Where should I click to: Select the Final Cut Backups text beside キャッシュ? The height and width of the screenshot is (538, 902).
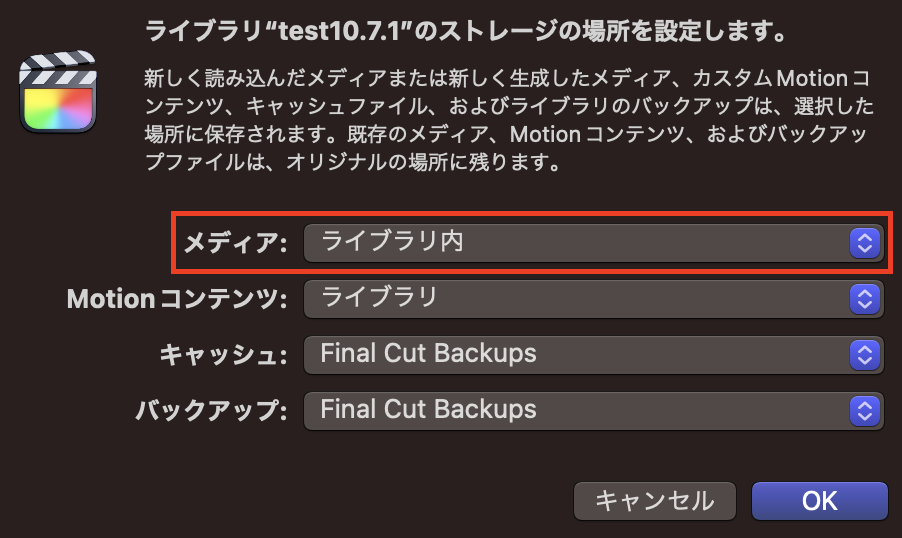[x=428, y=354]
